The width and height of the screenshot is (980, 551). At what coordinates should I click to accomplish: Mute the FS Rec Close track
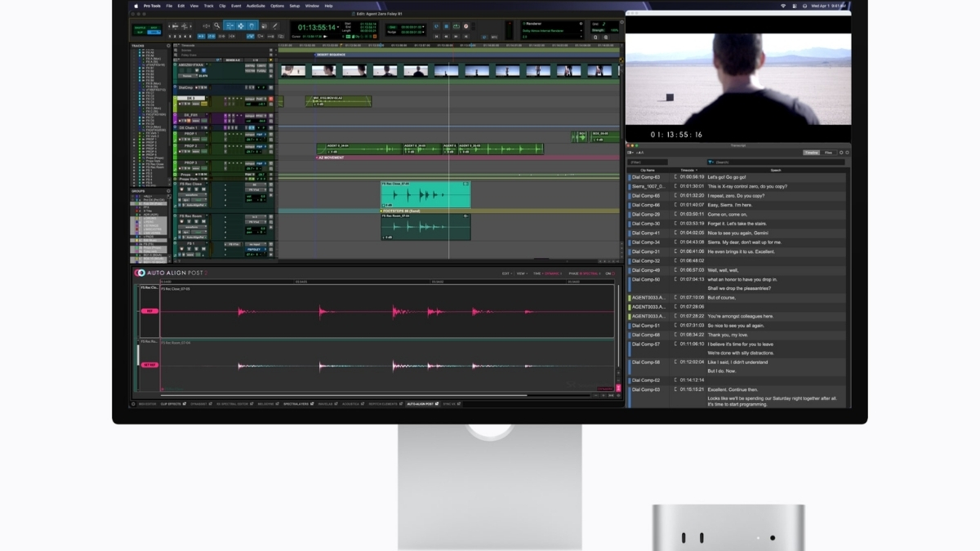[x=203, y=189]
